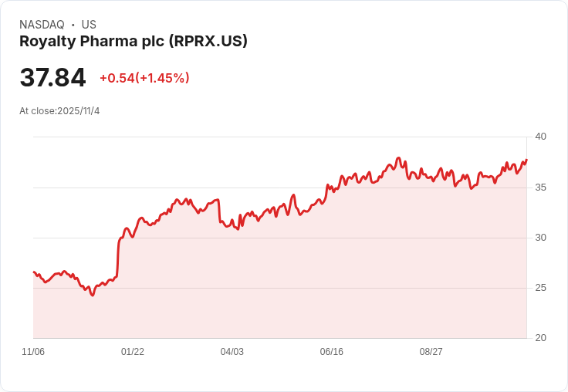Click the 30 label on the price axis
This screenshot has width=568, height=392.
(540, 238)
